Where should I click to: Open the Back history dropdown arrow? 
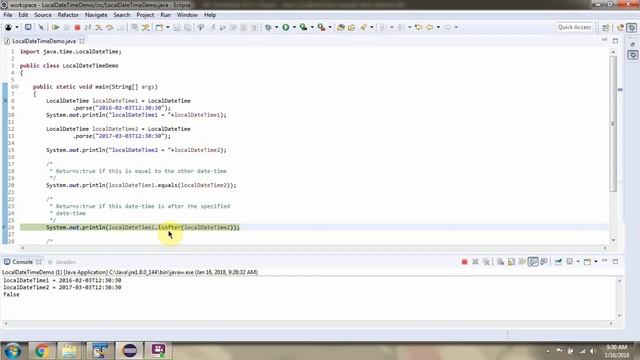[438, 27]
